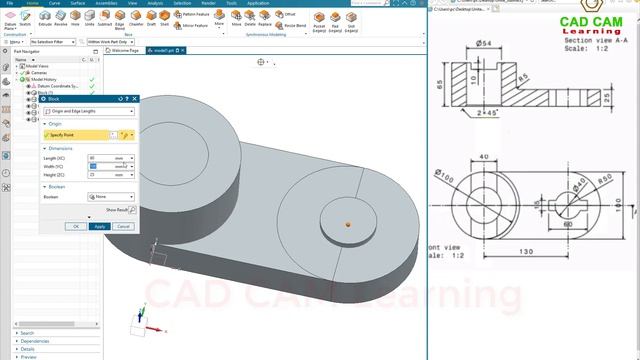Open the File menu
The height and width of the screenshot is (360, 640).
(x=9, y=3)
